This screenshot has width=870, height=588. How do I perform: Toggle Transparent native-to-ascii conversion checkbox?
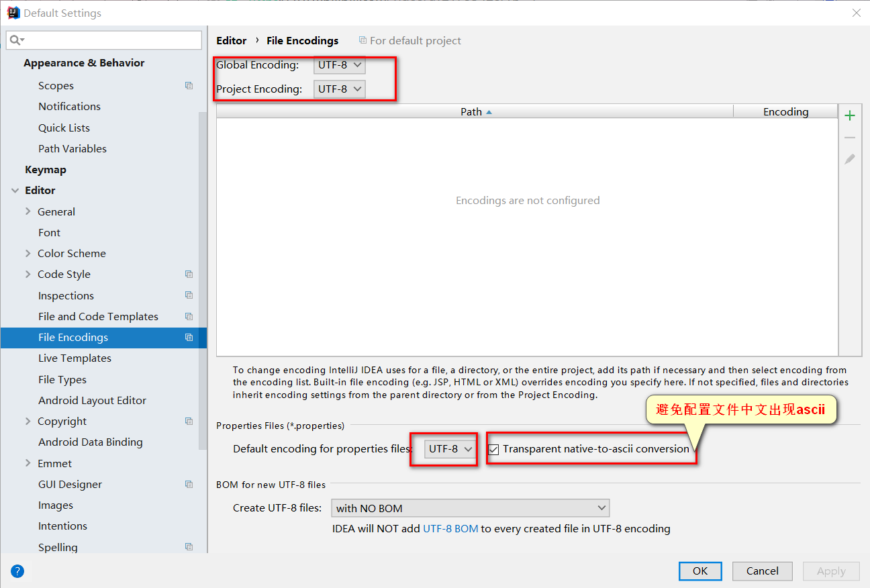tap(494, 450)
